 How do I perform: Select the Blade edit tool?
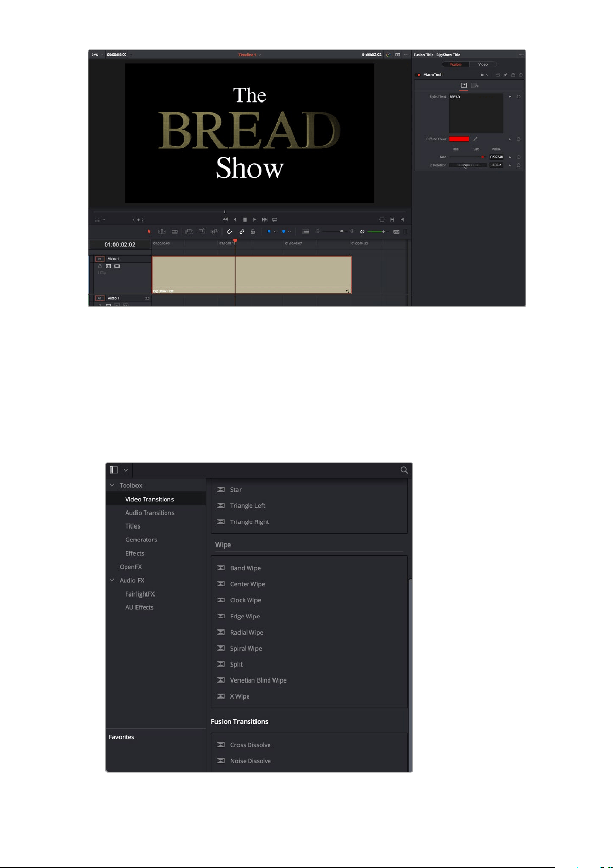click(x=175, y=232)
